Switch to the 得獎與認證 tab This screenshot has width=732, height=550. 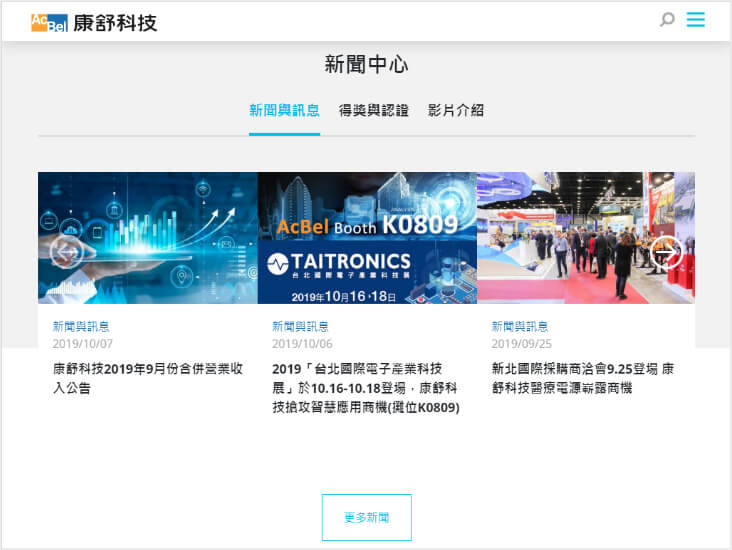373,111
